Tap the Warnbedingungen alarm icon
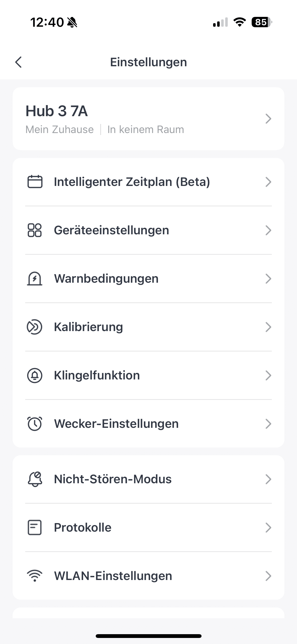The width and height of the screenshot is (297, 644). (35, 278)
